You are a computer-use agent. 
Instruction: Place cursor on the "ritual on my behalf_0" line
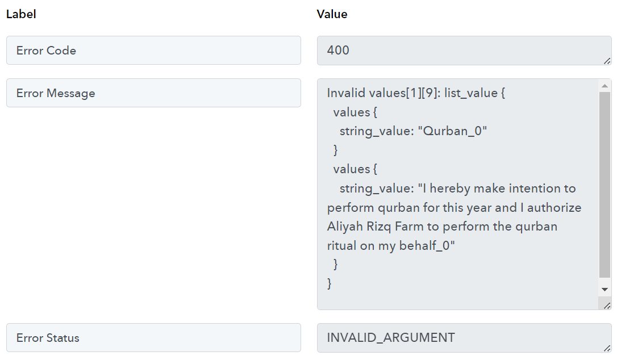point(391,245)
